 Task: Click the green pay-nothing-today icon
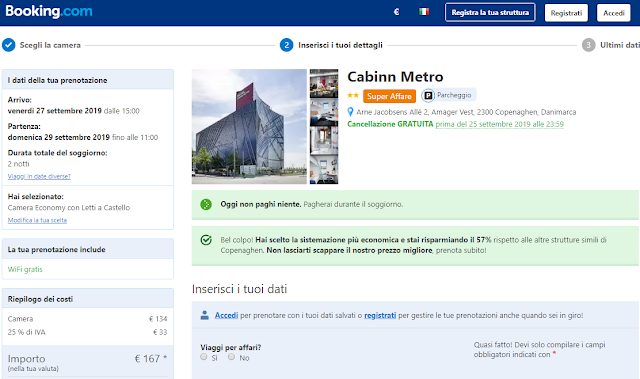point(206,204)
